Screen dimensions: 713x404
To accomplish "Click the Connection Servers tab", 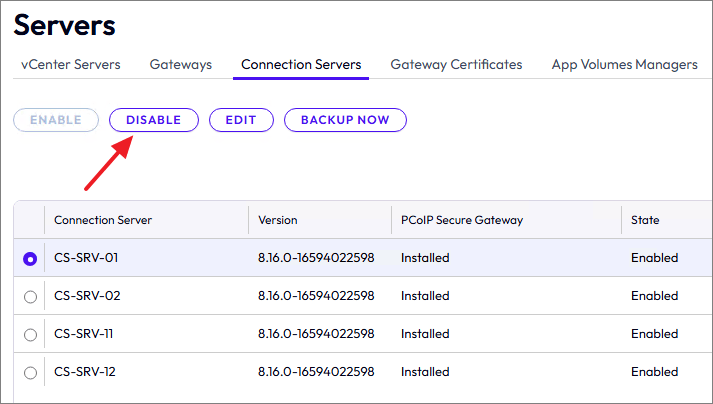I will point(301,64).
